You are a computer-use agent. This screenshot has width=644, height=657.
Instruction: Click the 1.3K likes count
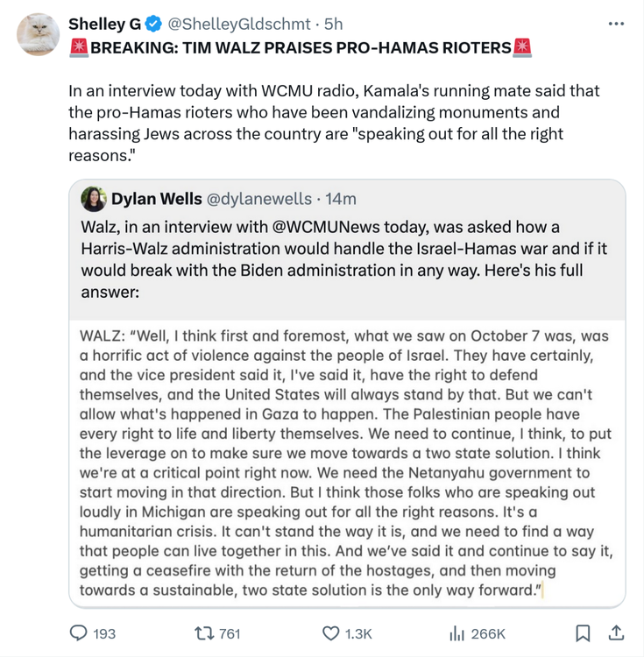(x=359, y=633)
